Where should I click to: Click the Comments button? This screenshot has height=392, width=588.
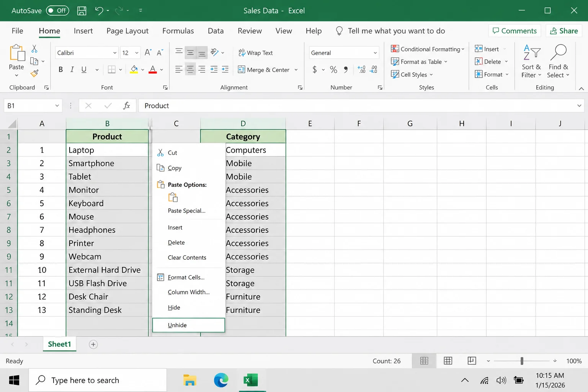(514, 31)
